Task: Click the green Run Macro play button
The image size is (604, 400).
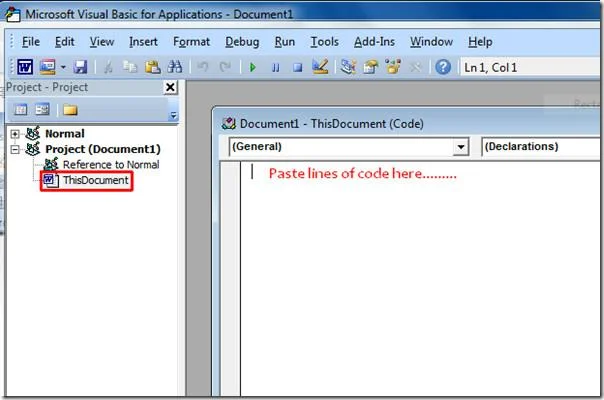Action: point(252,67)
